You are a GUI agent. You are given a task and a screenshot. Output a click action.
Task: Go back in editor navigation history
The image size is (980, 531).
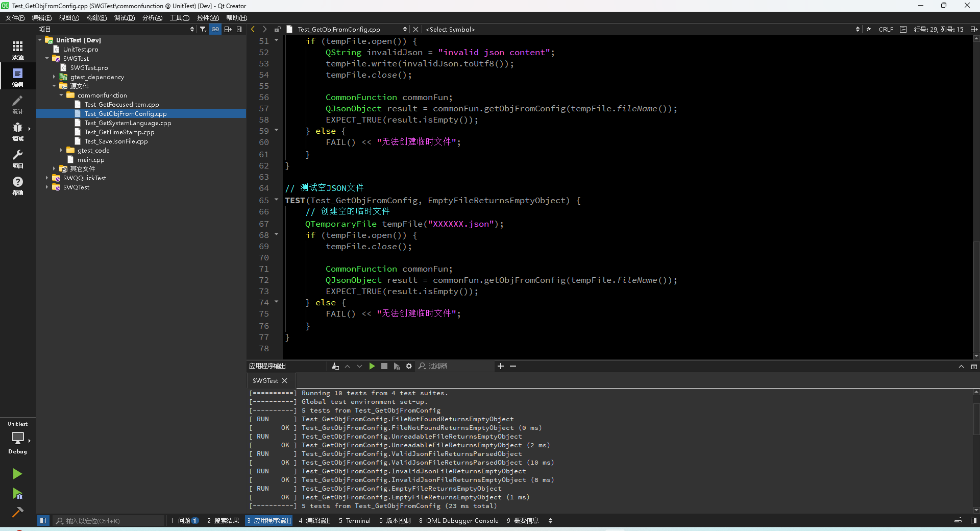click(253, 29)
